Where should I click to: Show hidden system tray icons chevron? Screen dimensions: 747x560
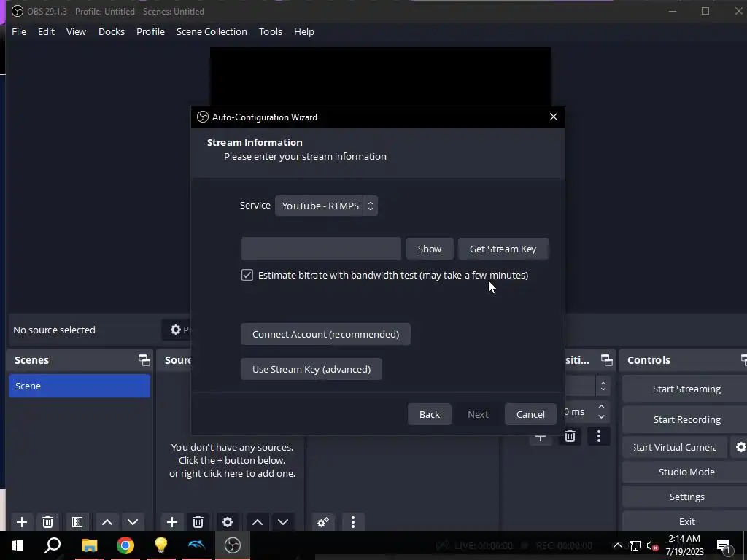617,545
